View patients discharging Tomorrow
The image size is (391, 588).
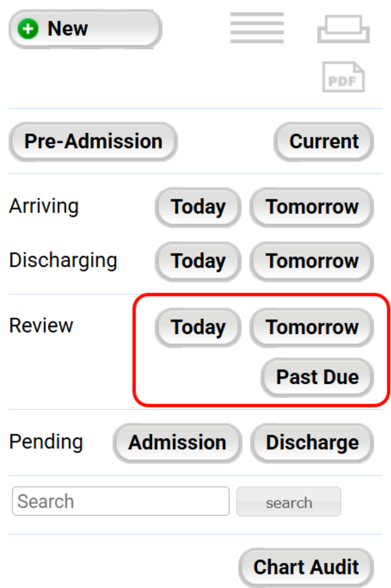click(312, 261)
